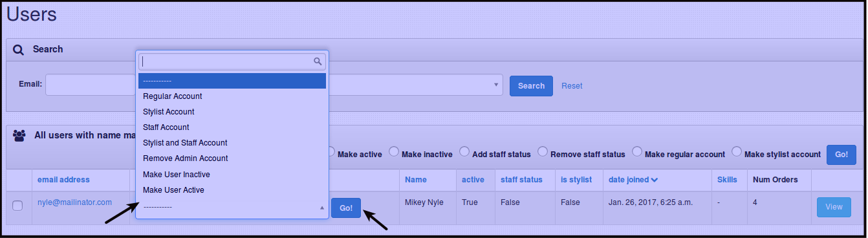This screenshot has width=868, height=238.
Task: Pick Remove Admin Account option
Action: [x=232, y=158]
